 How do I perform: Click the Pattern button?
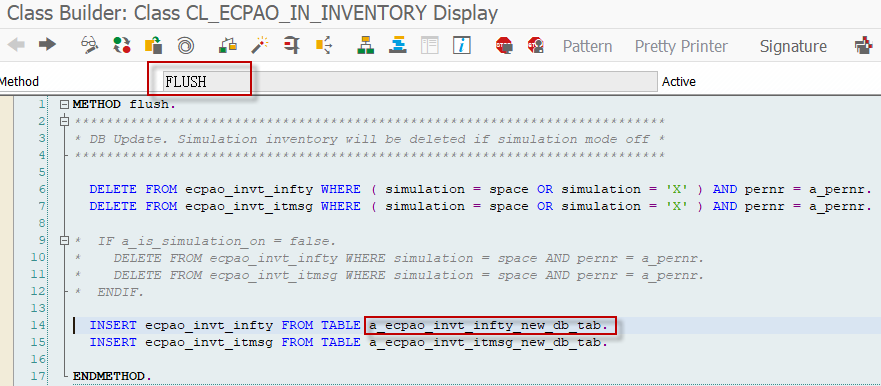(587, 46)
